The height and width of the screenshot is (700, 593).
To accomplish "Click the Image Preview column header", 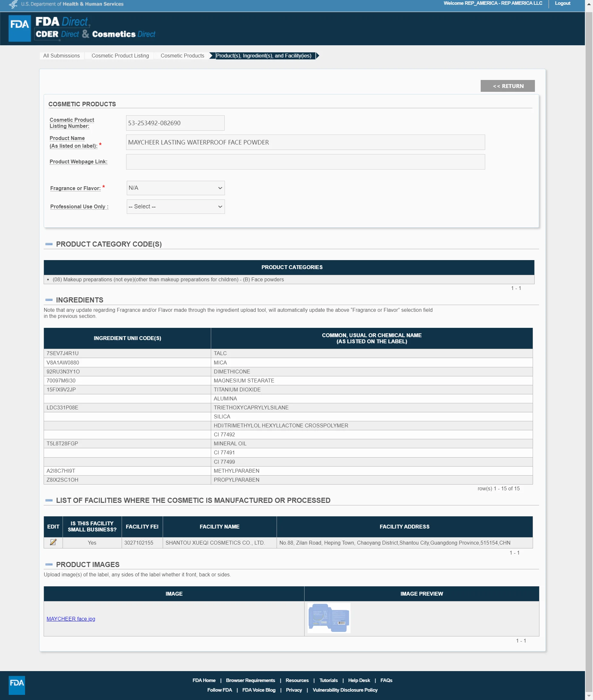I will coord(422,594).
